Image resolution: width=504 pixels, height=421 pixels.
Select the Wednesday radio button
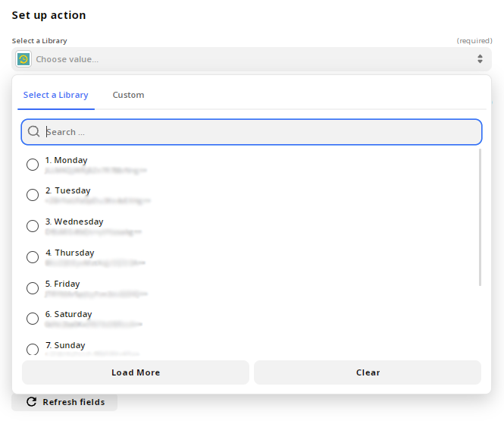pyautogui.click(x=33, y=226)
